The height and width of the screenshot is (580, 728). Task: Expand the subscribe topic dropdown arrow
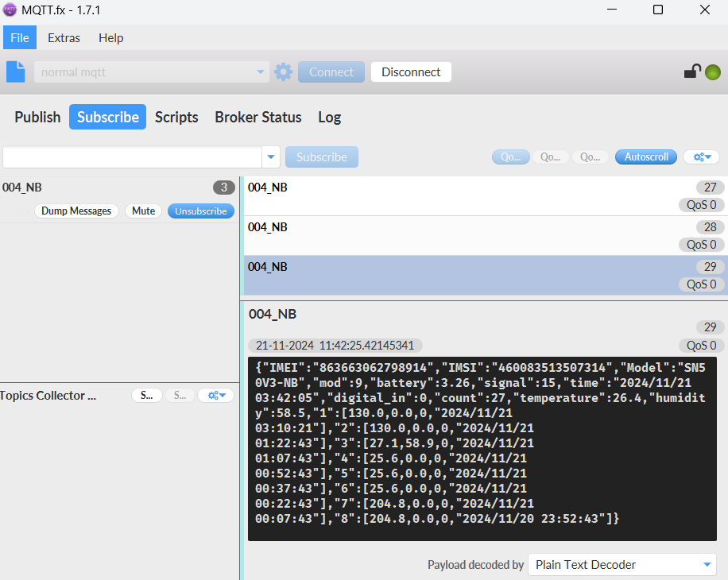pos(271,157)
